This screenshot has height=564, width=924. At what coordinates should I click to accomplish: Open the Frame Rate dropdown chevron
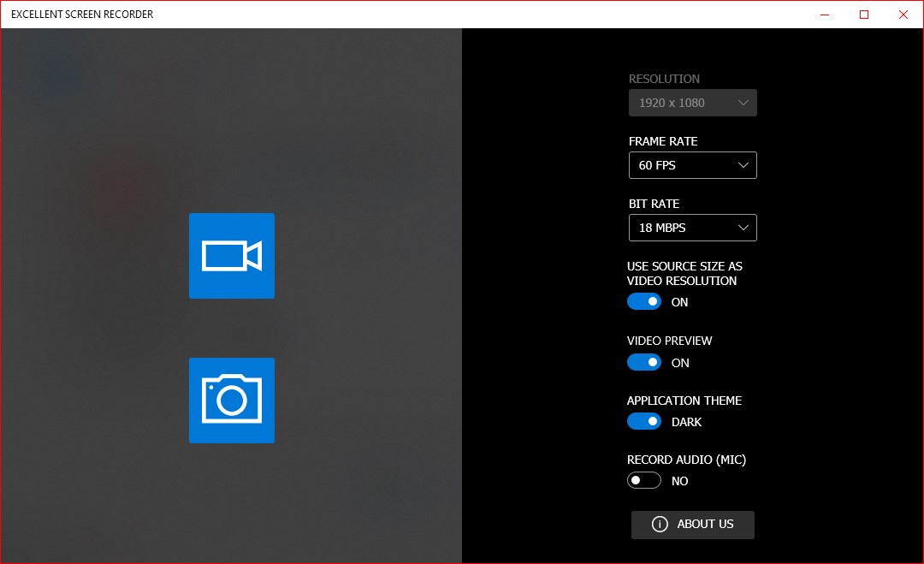[743, 165]
